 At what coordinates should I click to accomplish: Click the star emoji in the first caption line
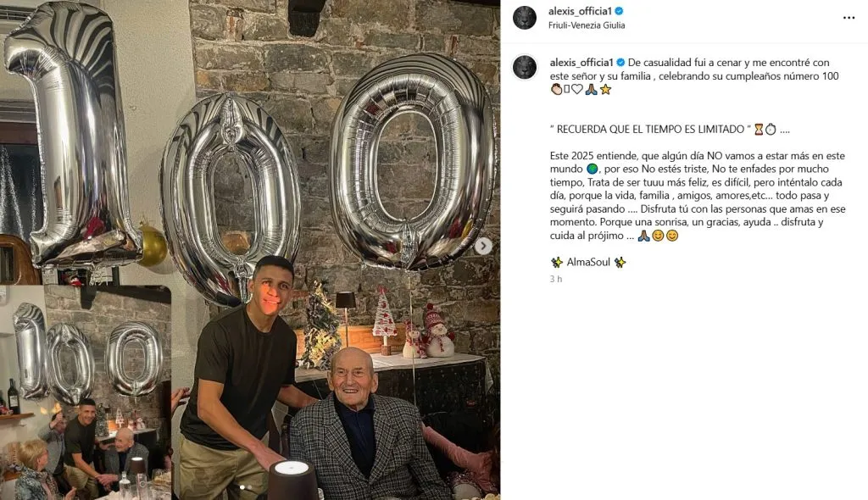[608, 88]
